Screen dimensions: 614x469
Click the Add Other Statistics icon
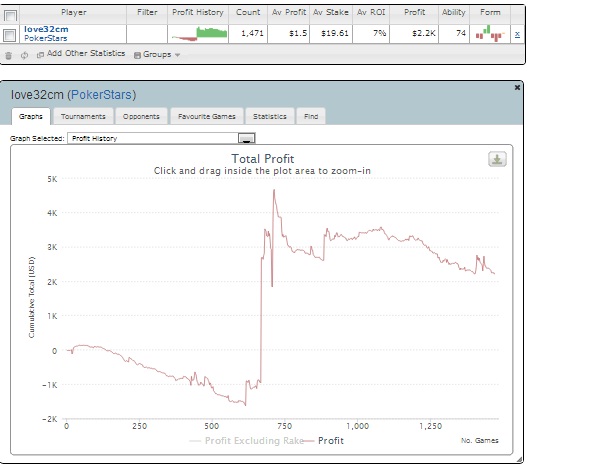pyautogui.click(x=40, y=55)
